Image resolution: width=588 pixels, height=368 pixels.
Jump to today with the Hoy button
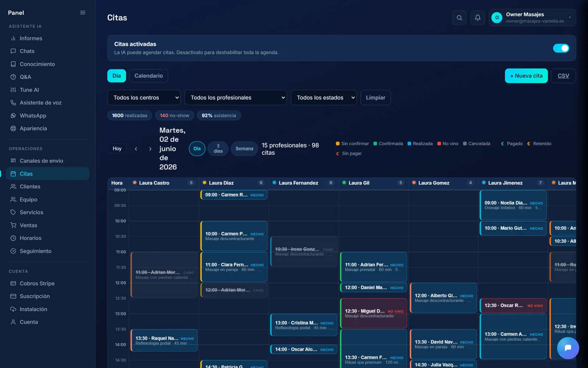[117, 149]
